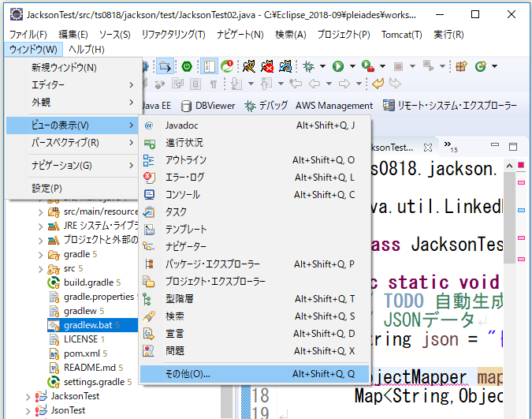This screenshot has width=532, height=419.
Task: Expand the JacksonTest project
Action: (x=28, y=397)
